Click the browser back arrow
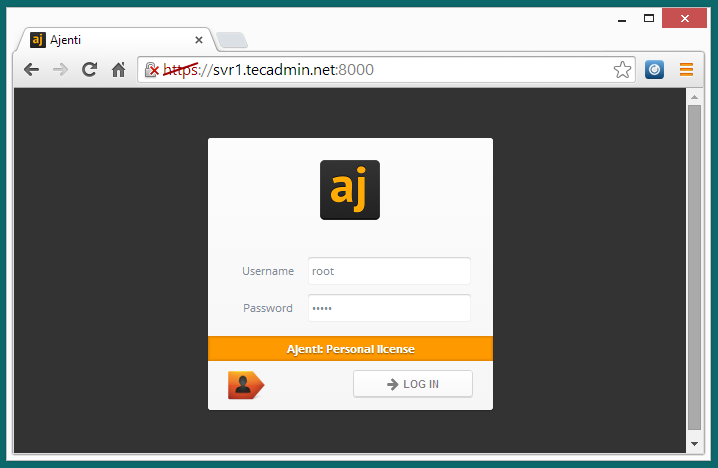The width and height of the screenshot is (718, 468). tap(31, 70)
